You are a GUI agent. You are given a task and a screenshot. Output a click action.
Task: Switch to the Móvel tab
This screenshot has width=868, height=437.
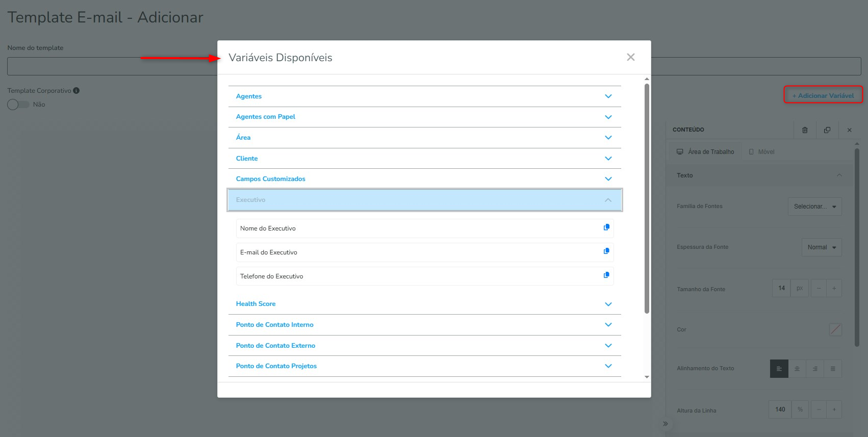coord(761,152)
